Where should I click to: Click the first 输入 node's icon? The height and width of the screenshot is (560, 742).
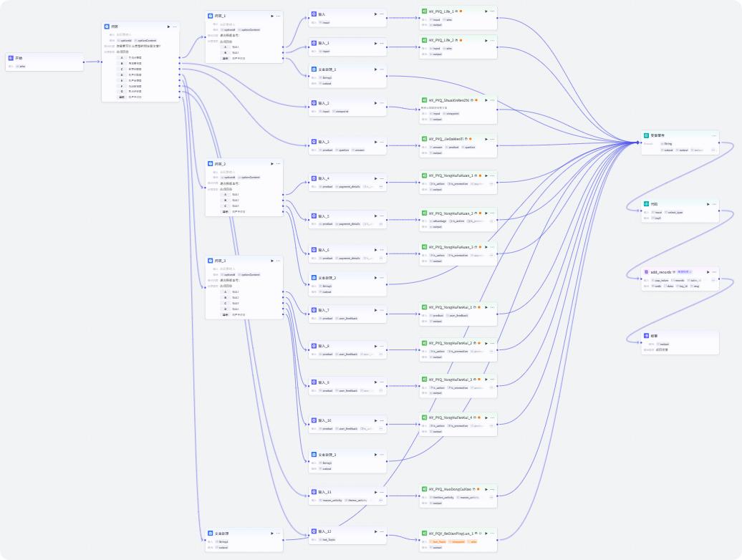(314, 14)
